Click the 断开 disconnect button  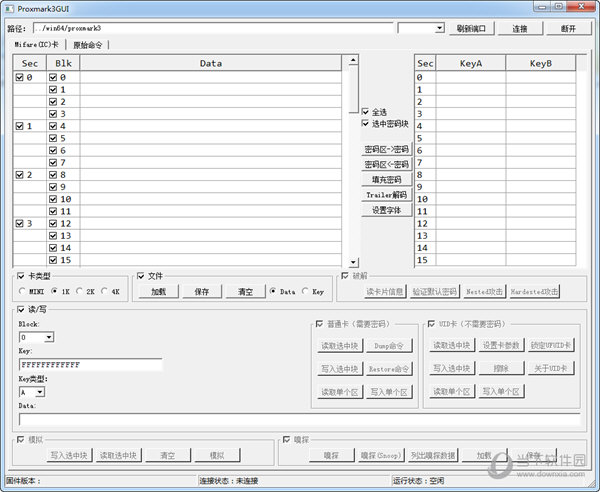[568, 29]
